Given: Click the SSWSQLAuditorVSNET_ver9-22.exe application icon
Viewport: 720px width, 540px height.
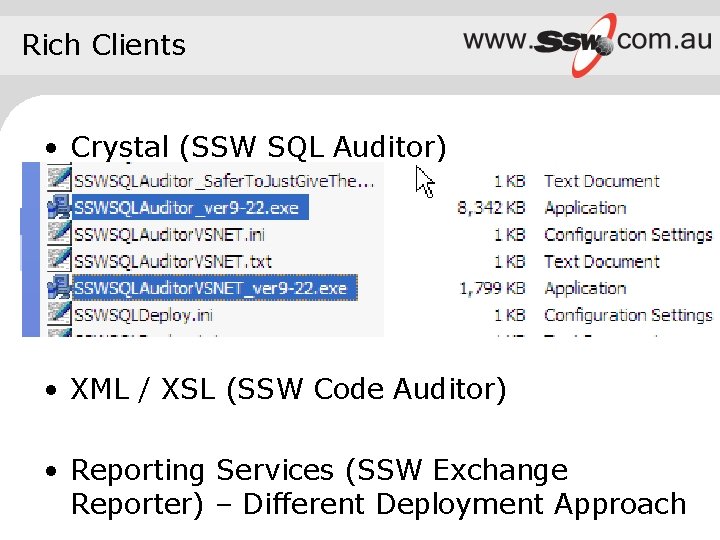Looking at the screenshot, I should click(x=59, y=287).
